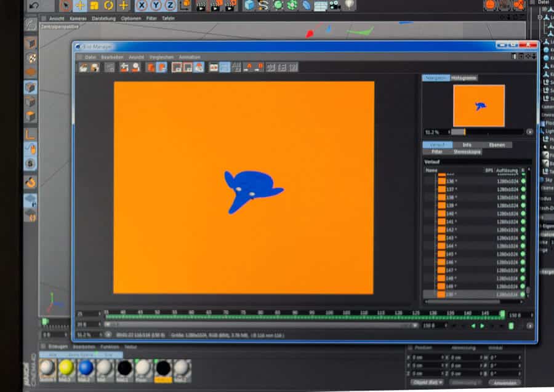Open the Tafeln menu in the viewport
Screen dimensions: 554x392
169,18
